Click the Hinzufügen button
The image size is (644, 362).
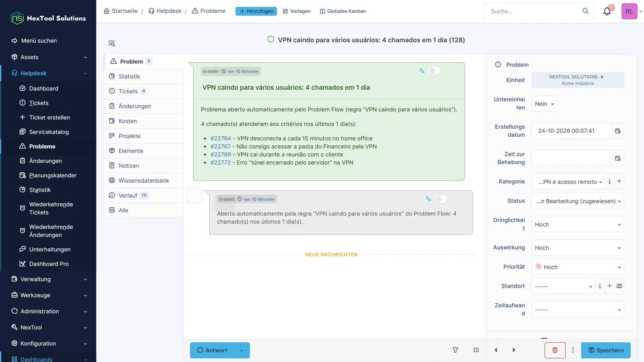256,11
